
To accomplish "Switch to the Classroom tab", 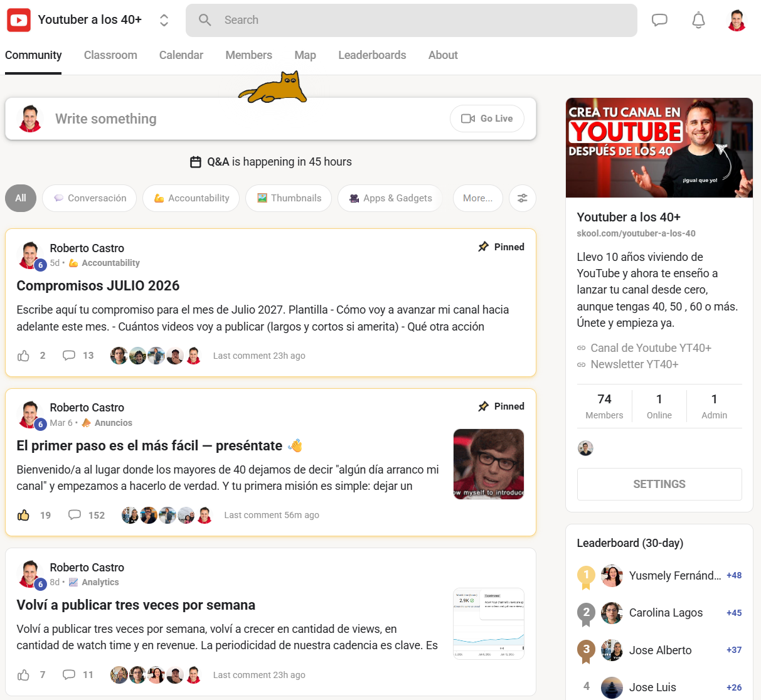I will coord(110,55).
